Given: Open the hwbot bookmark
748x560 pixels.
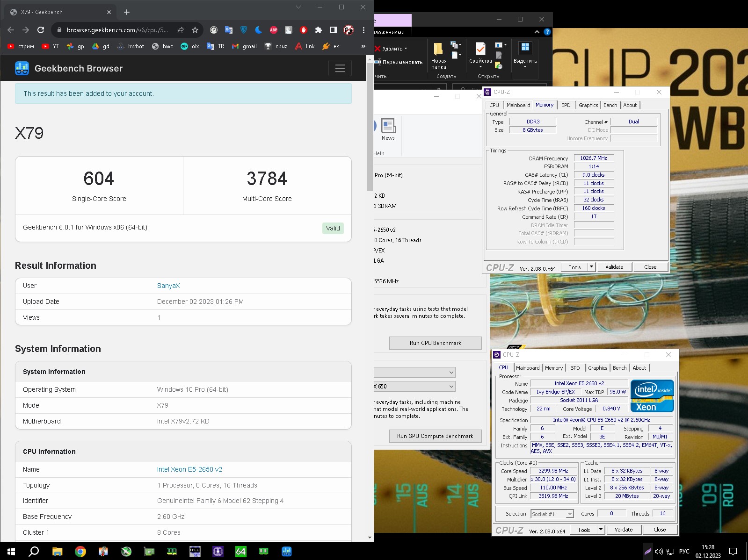Looking at the screenshot, I should [x=131, y=46].
